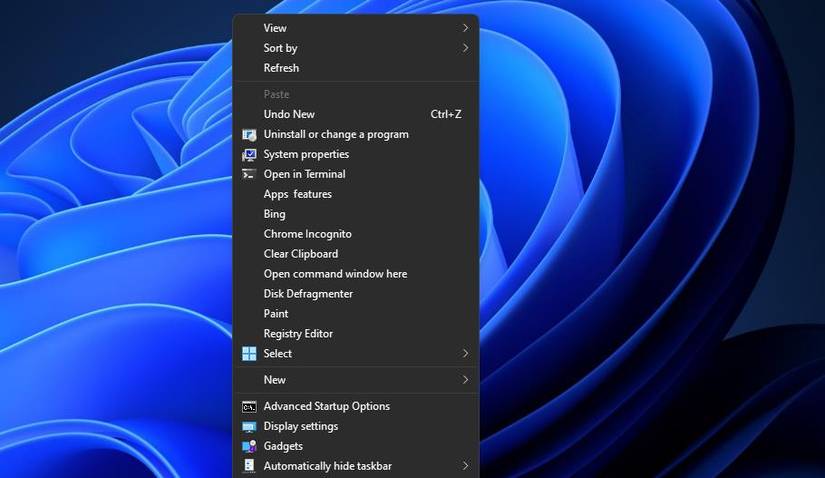The width and height of the screenshot is (825, 478).
Task: Click Automatically hide taskbar entry
Action: [x=356, y=466]
